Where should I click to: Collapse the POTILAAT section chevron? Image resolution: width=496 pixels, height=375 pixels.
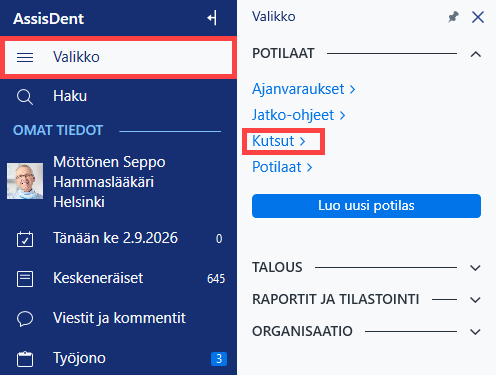click(475, 54)
